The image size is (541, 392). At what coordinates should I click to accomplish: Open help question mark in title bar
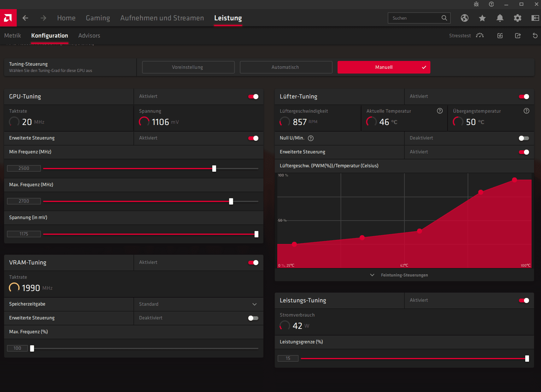[491, 4]
